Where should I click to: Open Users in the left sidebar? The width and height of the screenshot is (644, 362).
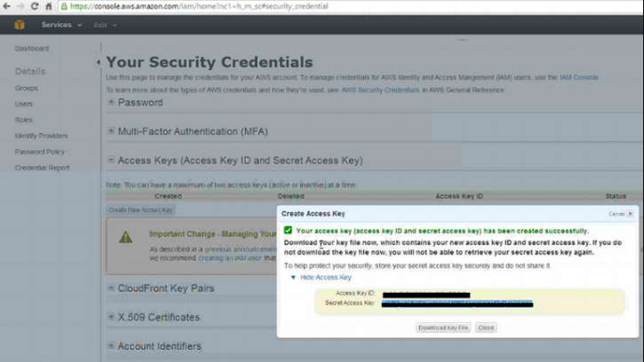(24, 104)
